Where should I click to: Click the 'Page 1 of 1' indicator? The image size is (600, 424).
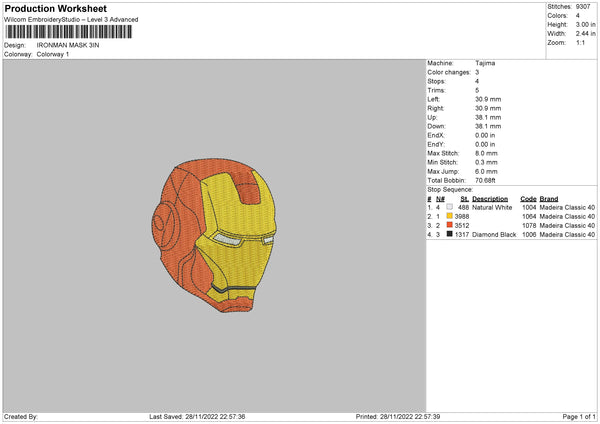[x=579, y=417]
